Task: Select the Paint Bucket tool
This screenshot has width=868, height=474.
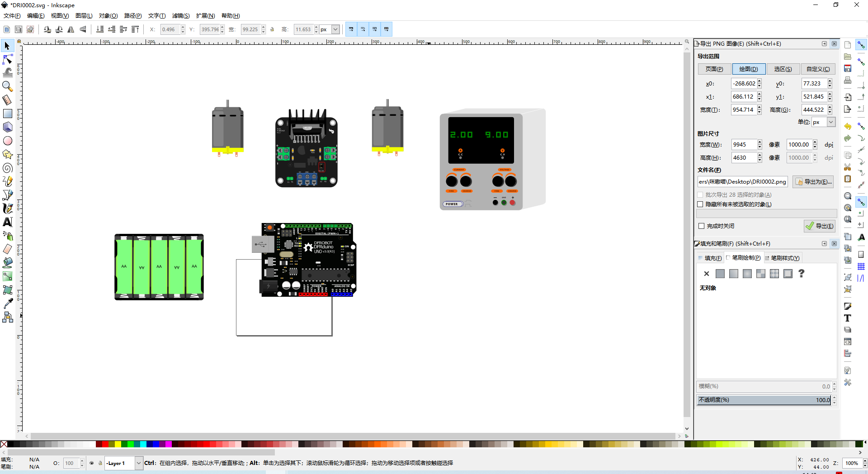Action: (7, 263)
